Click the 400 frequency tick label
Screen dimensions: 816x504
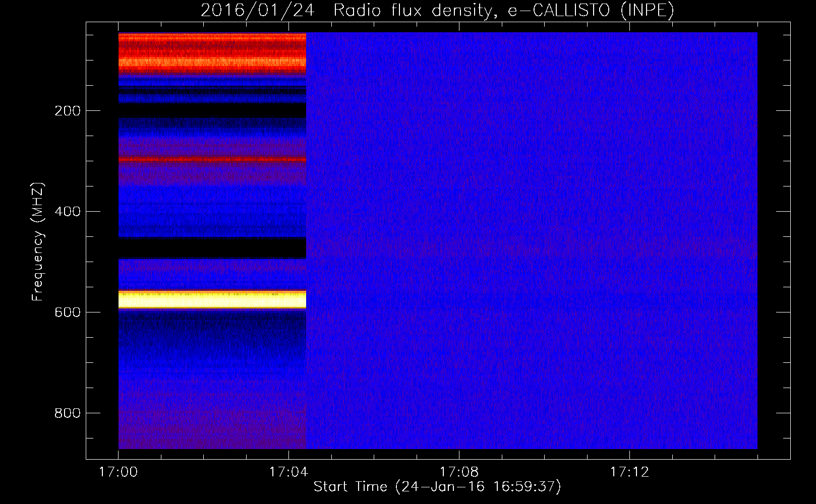click(68, 212)
